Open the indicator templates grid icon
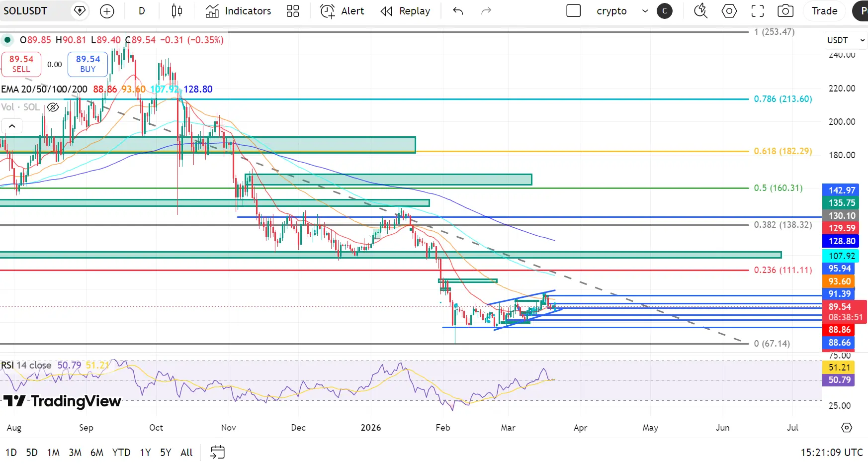868x464 pixels. pos(293,11)
